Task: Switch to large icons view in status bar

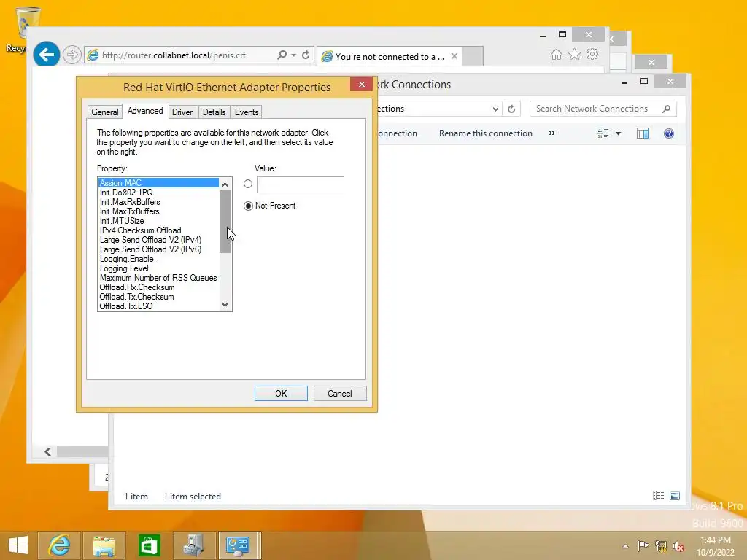Action: 675,496
